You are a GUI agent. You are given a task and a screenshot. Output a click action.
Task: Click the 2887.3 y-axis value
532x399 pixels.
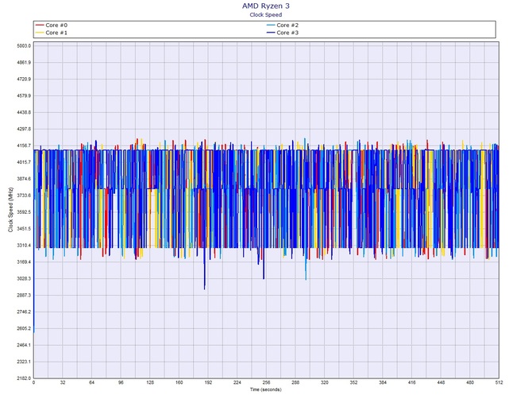coord(24,296)
